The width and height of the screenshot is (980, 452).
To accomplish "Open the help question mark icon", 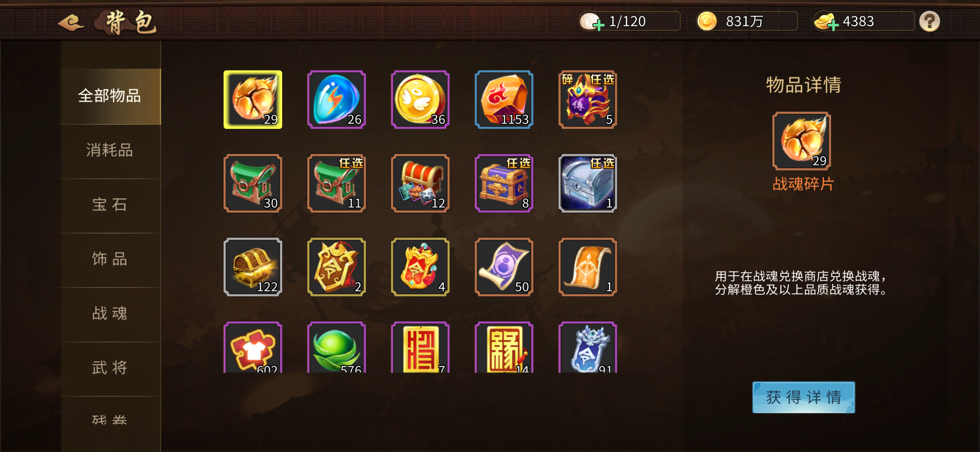I will [930, 21].
